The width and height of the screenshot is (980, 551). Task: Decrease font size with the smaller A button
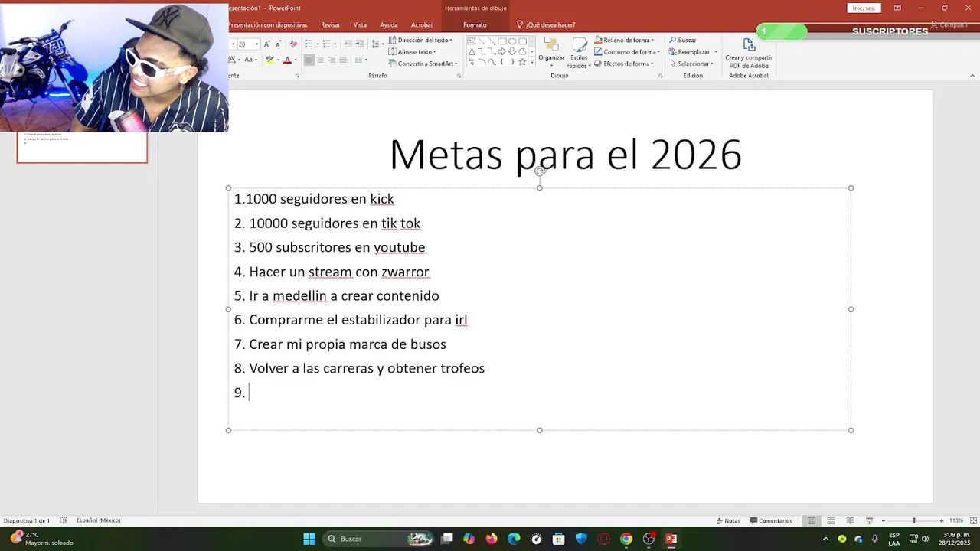279,44
